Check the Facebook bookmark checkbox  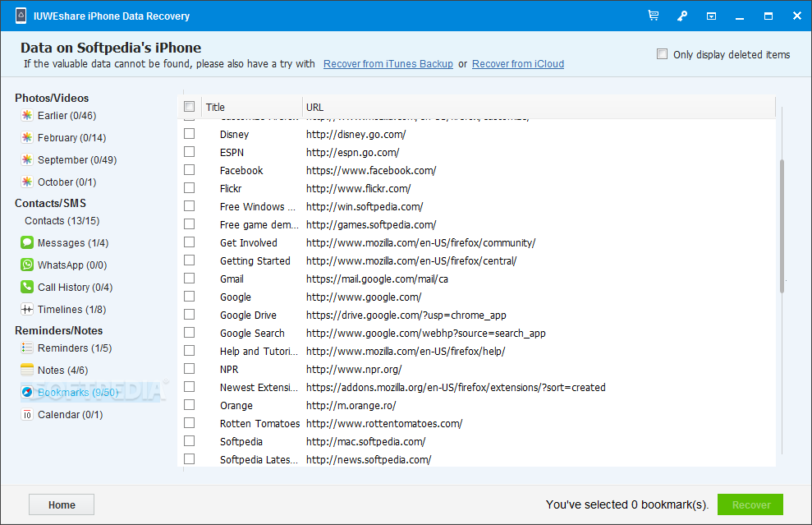[190, 170]
